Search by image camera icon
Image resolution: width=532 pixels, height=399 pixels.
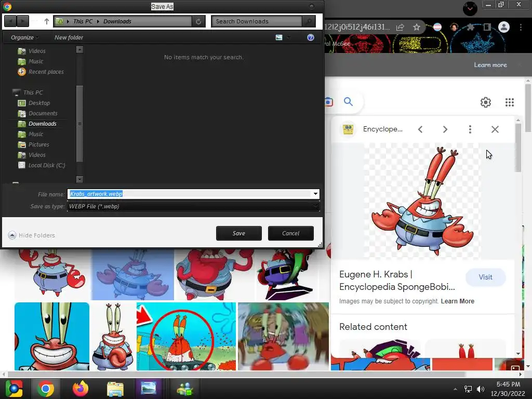click(328, 101)
